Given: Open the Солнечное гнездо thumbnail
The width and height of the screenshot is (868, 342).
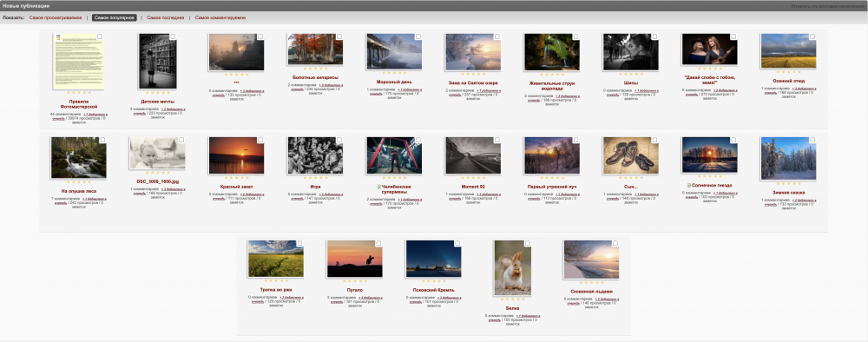Looking at the screenshot, I should pyautogui.click(x=709, y=155).
